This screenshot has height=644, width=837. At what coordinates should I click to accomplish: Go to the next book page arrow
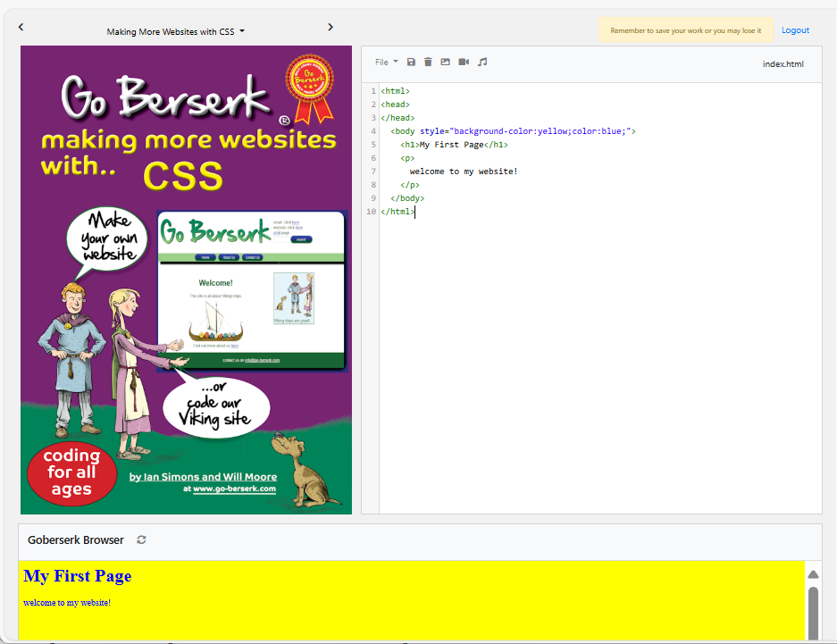(331, 27)
